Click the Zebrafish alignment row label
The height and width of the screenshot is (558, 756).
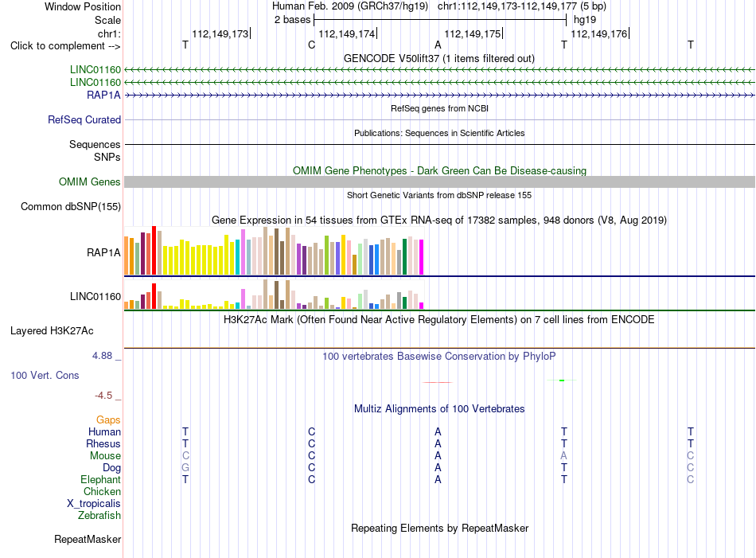point(99,516)
